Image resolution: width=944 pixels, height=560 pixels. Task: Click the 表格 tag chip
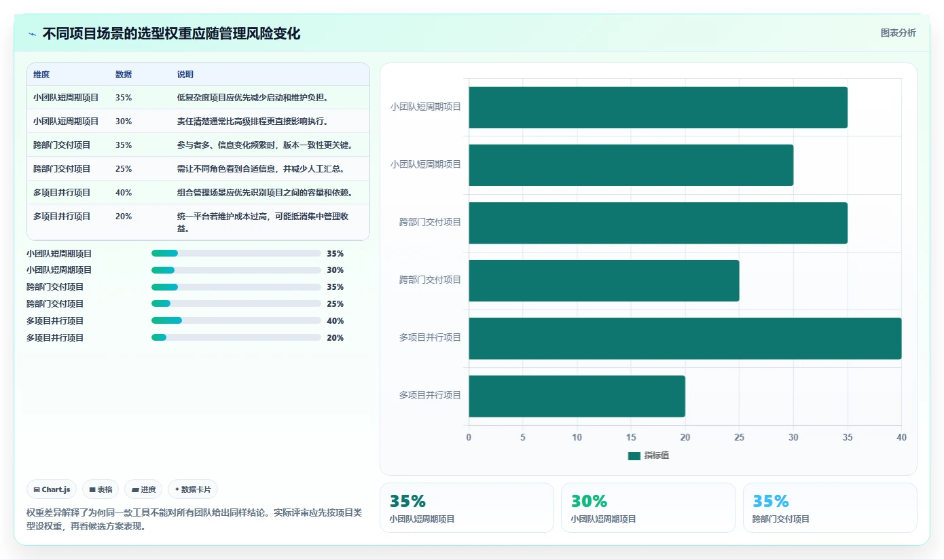click(101, 489)
